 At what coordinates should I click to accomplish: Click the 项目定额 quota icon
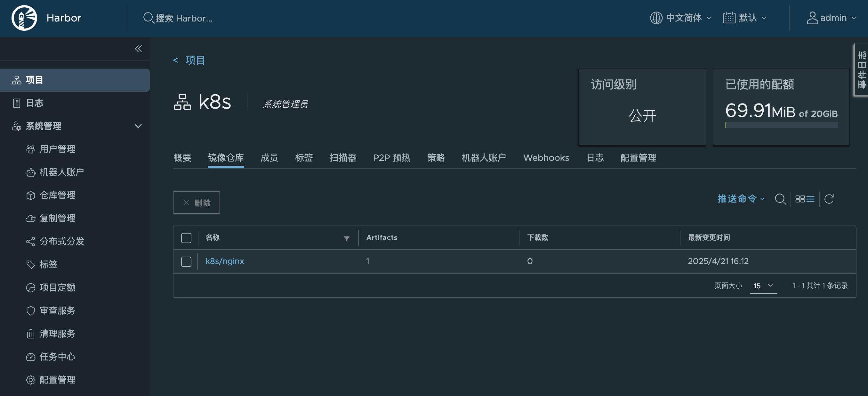point(31,288)
